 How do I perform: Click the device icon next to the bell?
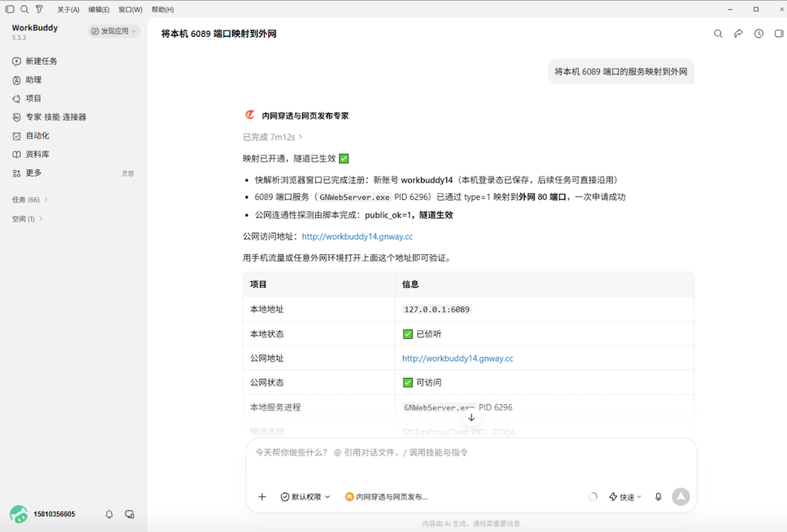pyautogui.click(x=129, y=514)
